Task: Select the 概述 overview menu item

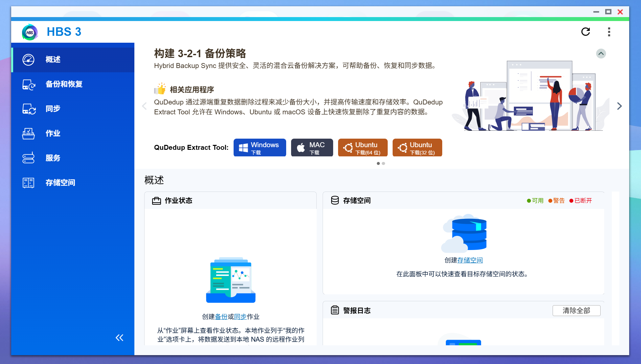Action: point(53,59)
